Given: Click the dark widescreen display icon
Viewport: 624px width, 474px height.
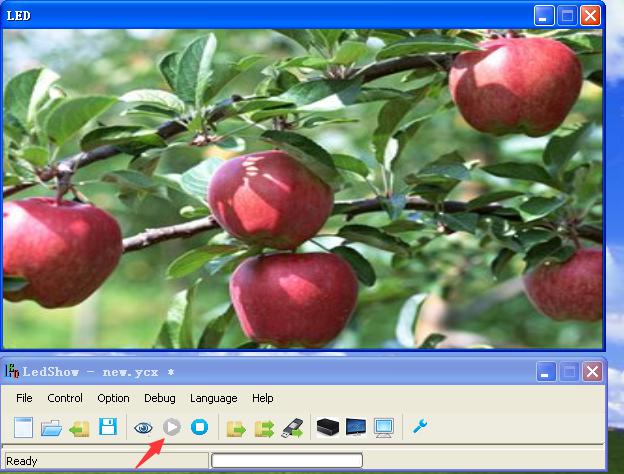Looking at the screenshot, I should [356, 427].
